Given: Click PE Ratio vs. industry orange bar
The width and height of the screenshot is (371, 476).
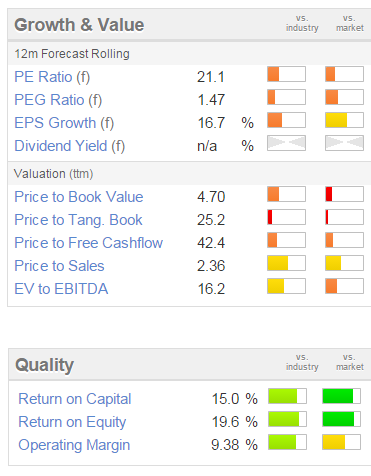Looking at the screenshot, I should pos(286,74).
